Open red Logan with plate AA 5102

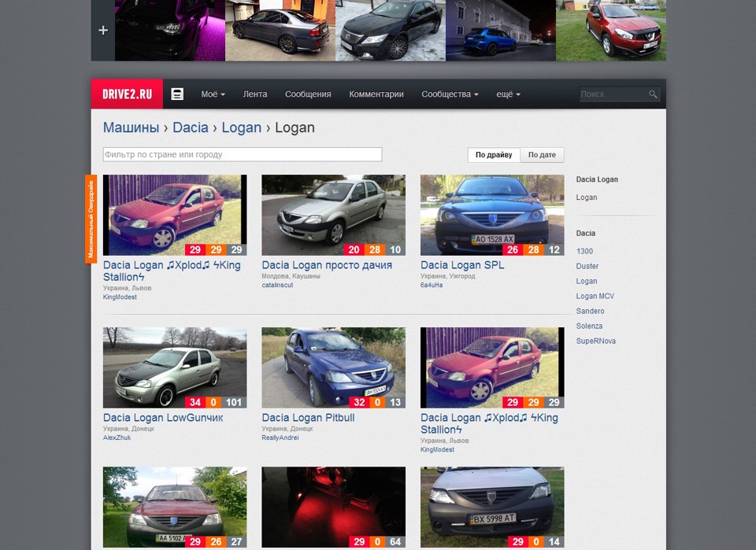tap(175, 508)
